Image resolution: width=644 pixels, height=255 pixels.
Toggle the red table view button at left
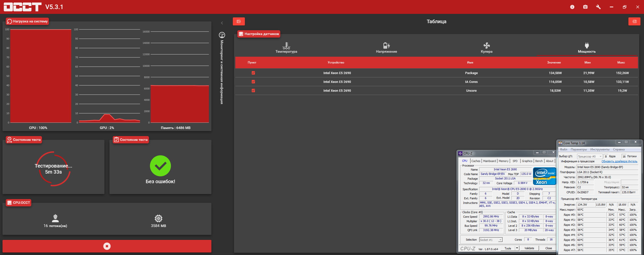click(239, 21)
